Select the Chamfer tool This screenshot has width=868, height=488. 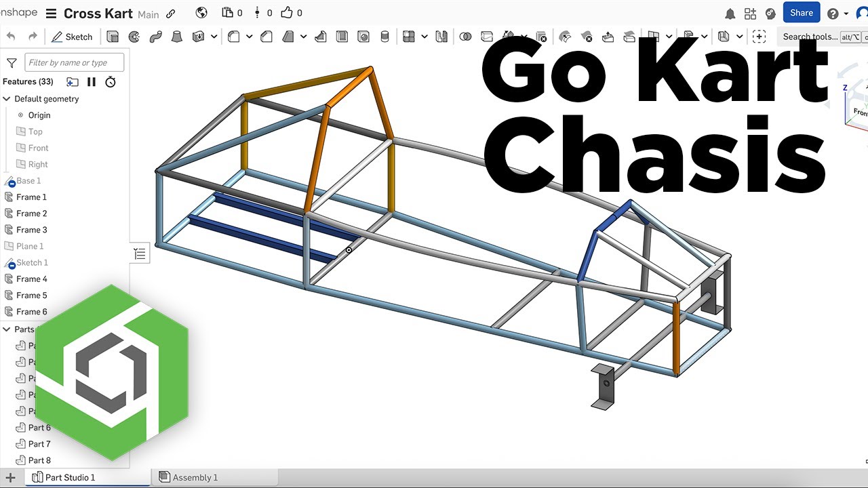point(267,37)
